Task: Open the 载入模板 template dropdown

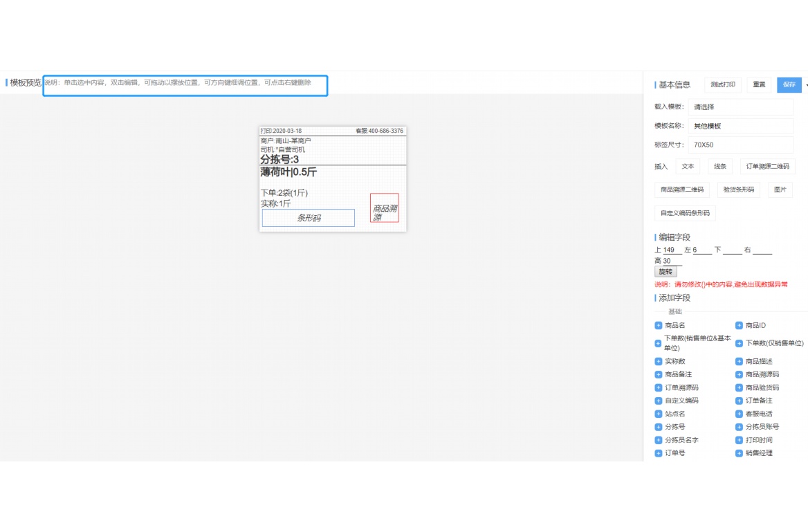Action: point(740,107)
